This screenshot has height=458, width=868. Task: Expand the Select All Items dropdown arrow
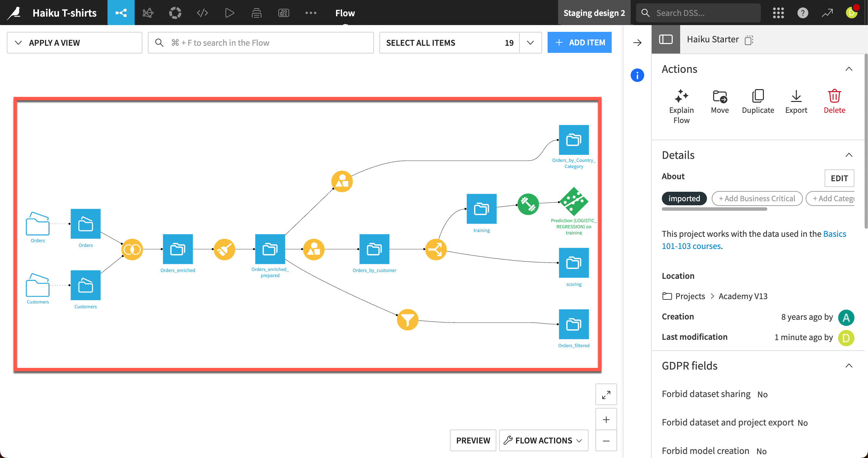pyautogui.click(x=530, y=42)
